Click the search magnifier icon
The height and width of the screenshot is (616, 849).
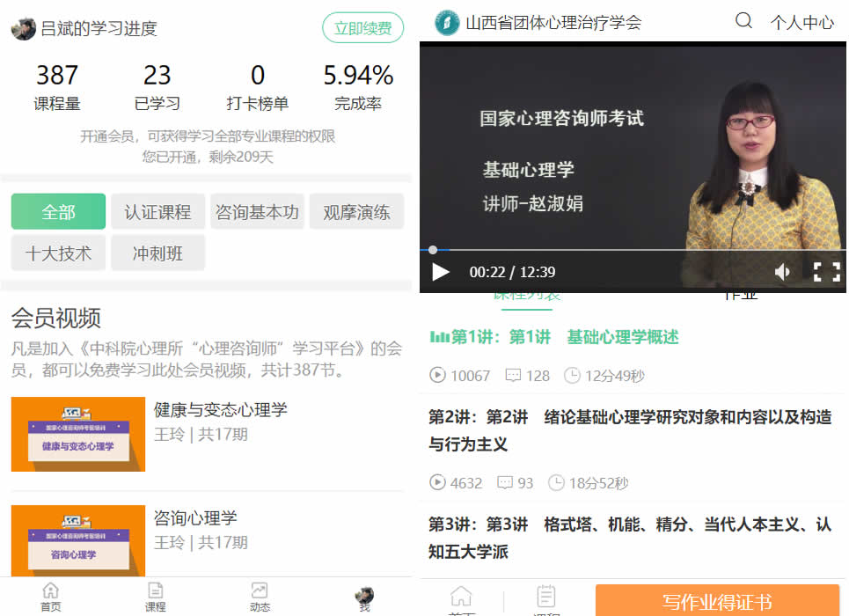[743, 21]
